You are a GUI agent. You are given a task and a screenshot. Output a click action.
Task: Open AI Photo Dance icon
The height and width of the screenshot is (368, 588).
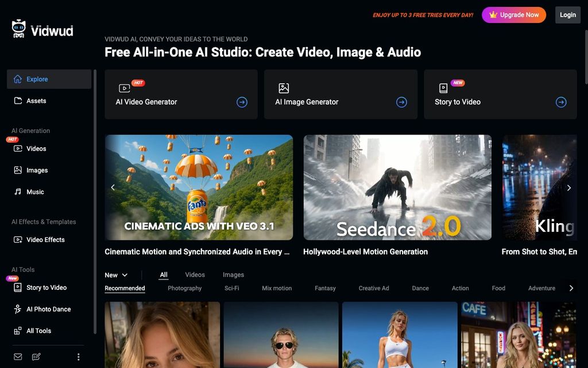tap(18, 309)
